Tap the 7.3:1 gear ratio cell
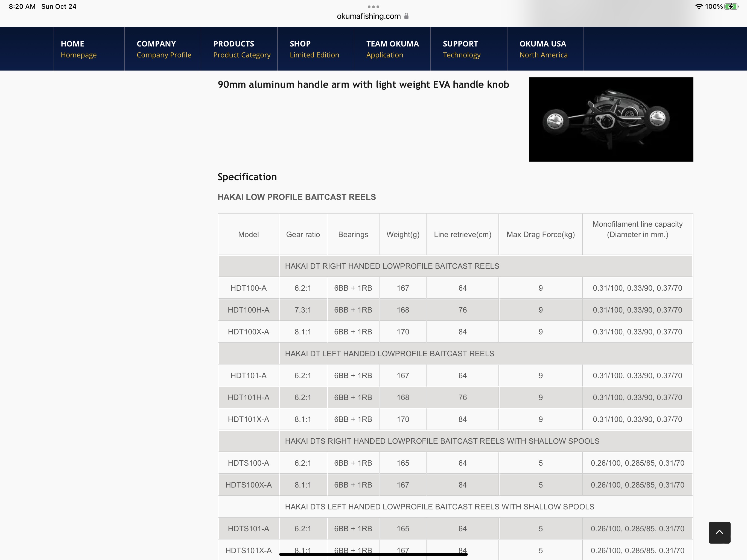 [x=303, y=310]
